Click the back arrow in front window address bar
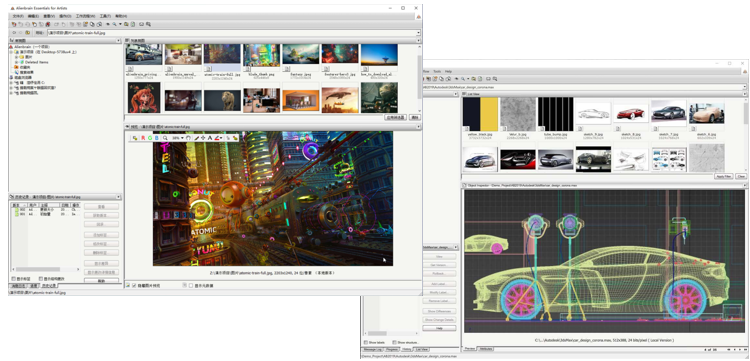The height and width of the screenshot is (361, 750). (13, 33)
